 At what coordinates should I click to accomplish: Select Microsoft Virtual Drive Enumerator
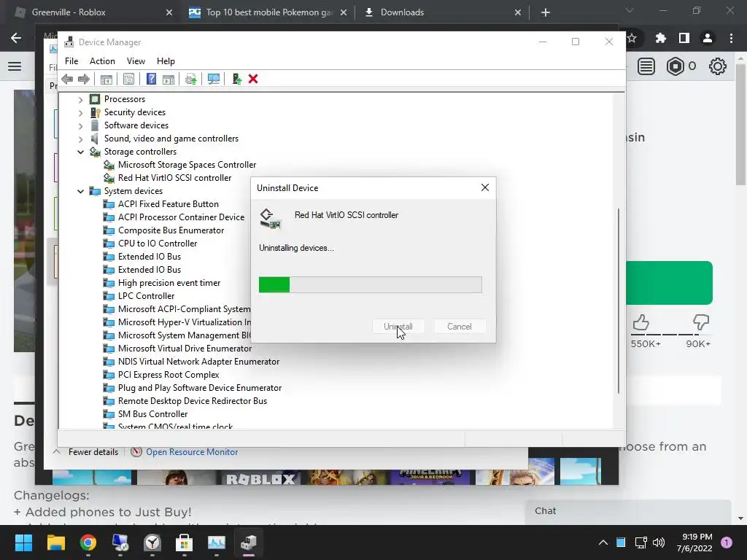(185, 349)
